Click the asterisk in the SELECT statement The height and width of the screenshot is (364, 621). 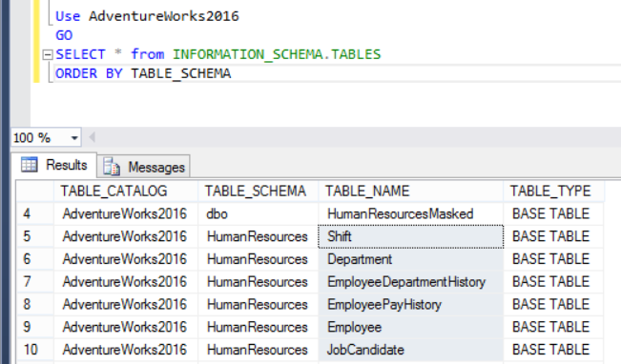[118, 52]
